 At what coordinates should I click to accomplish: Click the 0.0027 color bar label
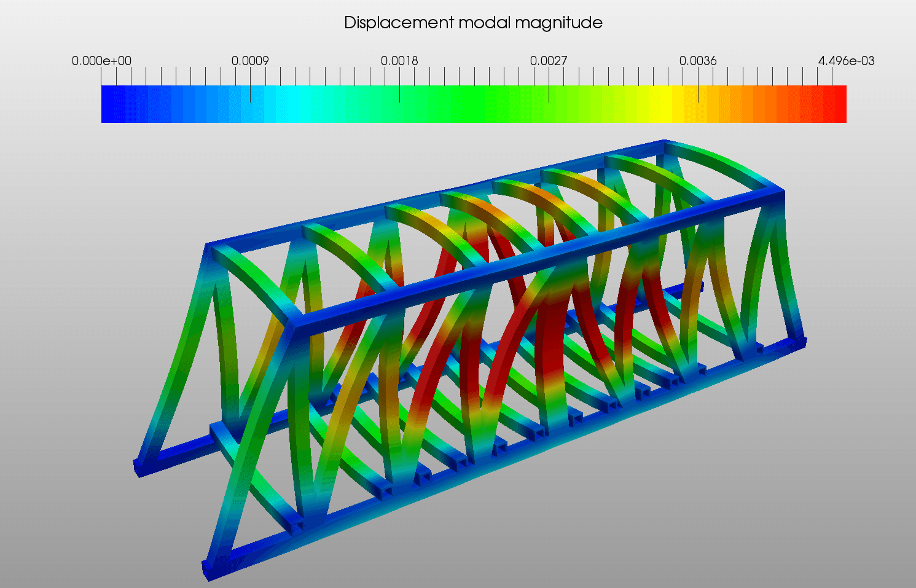(549, 61)
